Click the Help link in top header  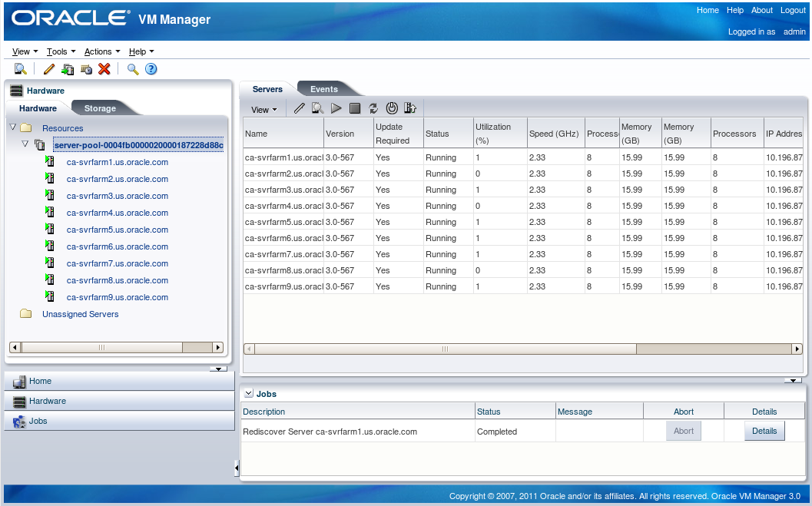point(735,10)
